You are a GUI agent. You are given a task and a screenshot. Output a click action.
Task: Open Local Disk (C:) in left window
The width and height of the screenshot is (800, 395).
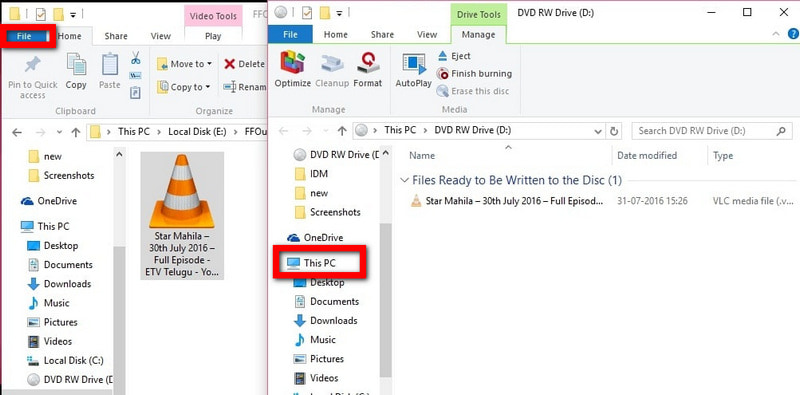coord(66,360)
